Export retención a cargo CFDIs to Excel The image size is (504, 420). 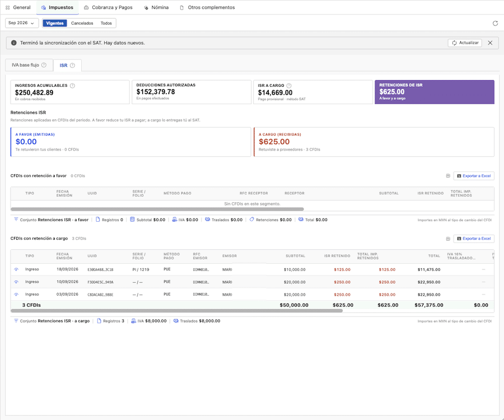(474, 239)
